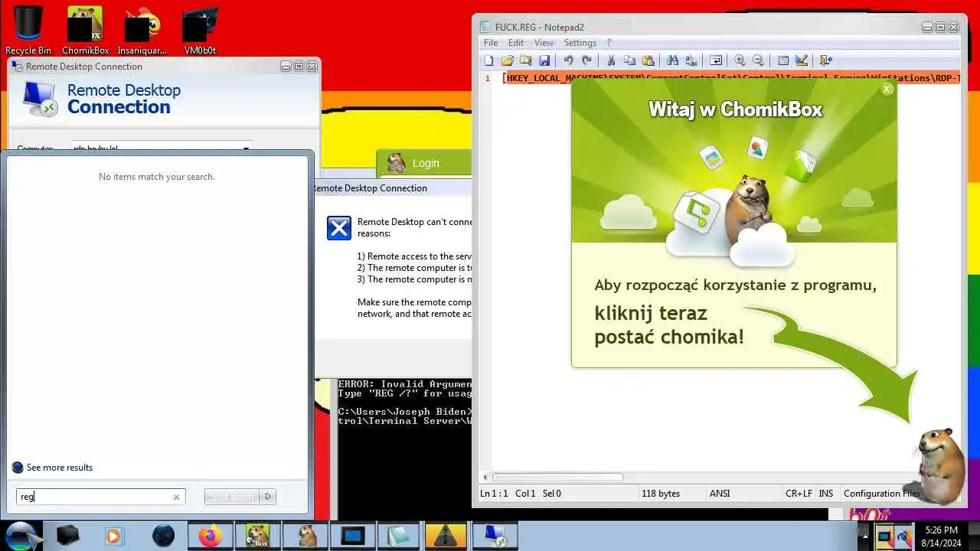The image size is (980, 551).
Task: Click the 118 bytes status bar entry
Action: [661, 494]
